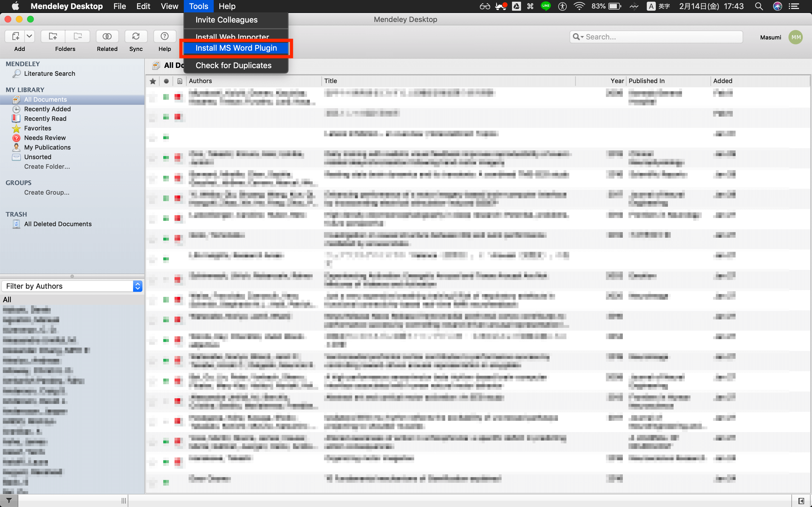
Task: Click the Sync library icon
Action: (136, 36)
